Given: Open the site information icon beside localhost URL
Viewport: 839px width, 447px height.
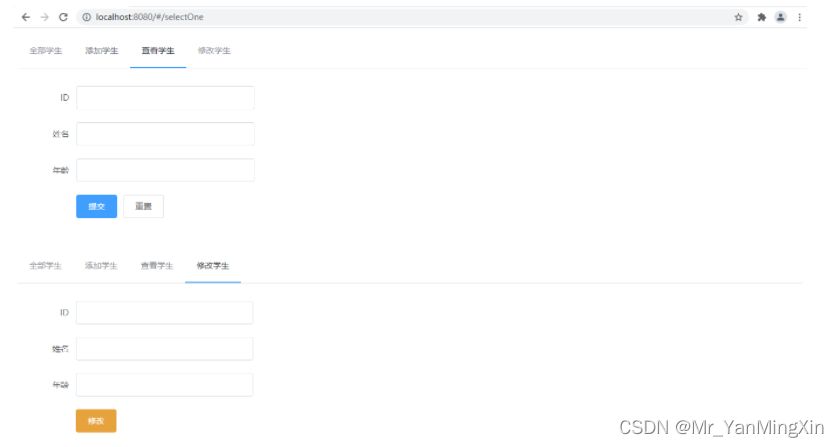Looking at the screenshot, I should 87,17.
